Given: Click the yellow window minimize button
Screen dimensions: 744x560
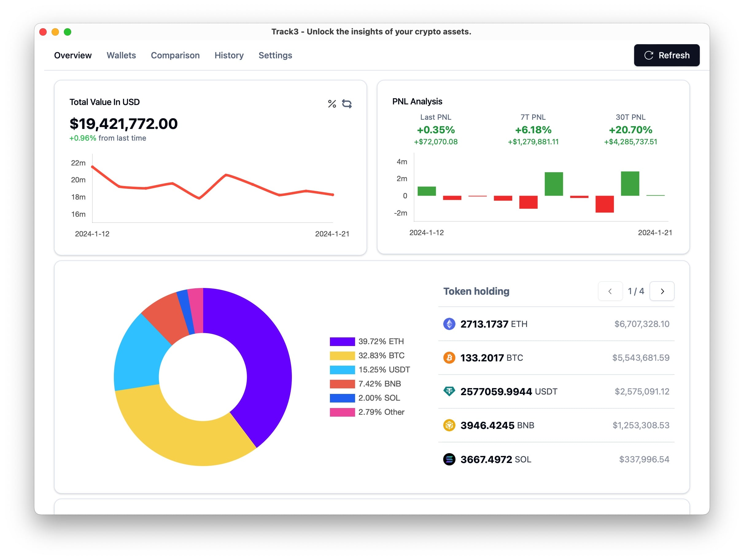Looking at the screenshot, I should click(55, 32).
